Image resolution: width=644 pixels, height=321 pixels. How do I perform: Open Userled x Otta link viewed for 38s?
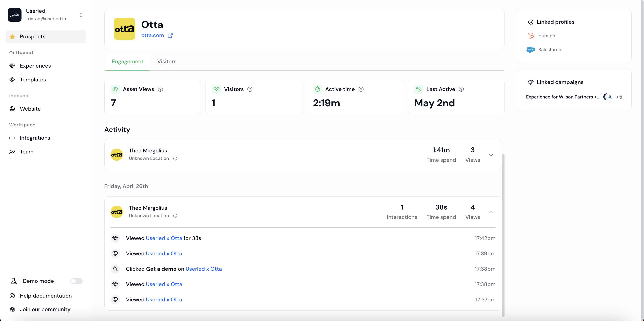coord(164,238)
